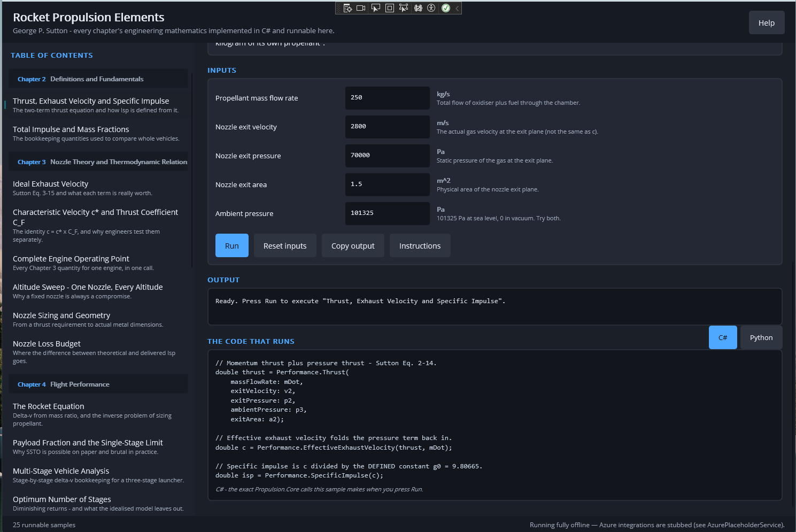The width and height of the screenshot is (796, 532).
Task: Toggle Track Focused Element icon
Action: coord(404,8)
